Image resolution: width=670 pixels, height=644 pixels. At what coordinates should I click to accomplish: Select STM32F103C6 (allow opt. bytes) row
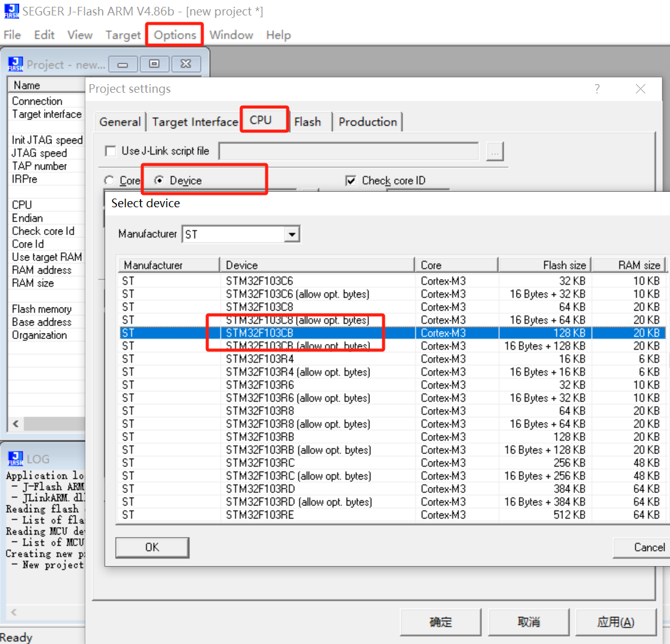click(392, 294)
